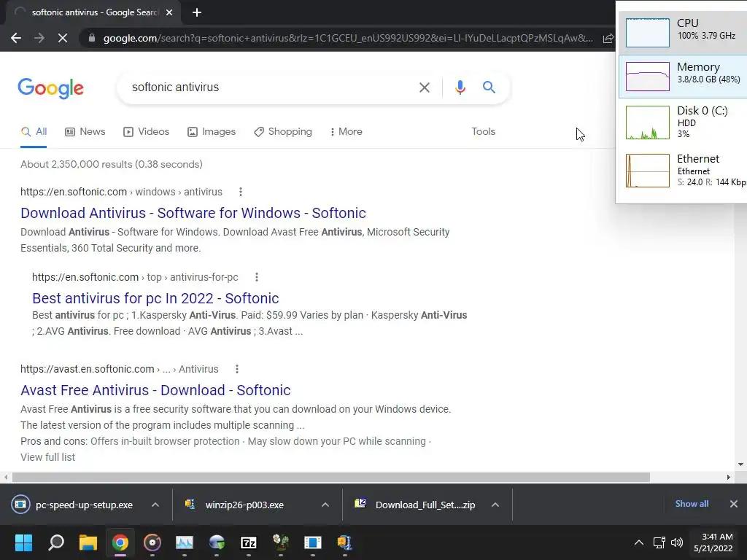747x560 pixels.
Task: Click the globe app taskbar icon
Action: click(217, 542)
